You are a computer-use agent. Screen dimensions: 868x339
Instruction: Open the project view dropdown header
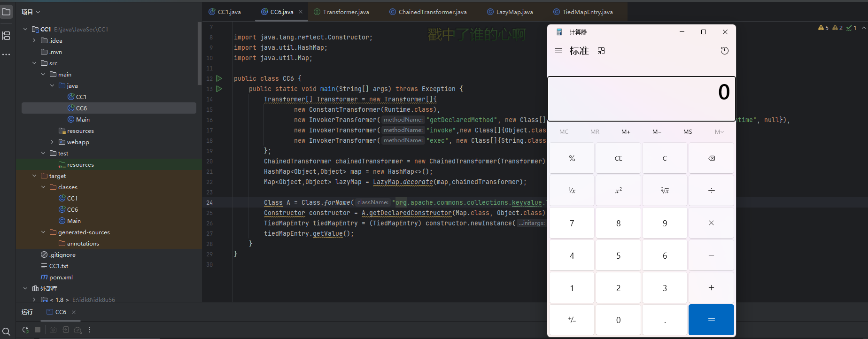(31, 12)
